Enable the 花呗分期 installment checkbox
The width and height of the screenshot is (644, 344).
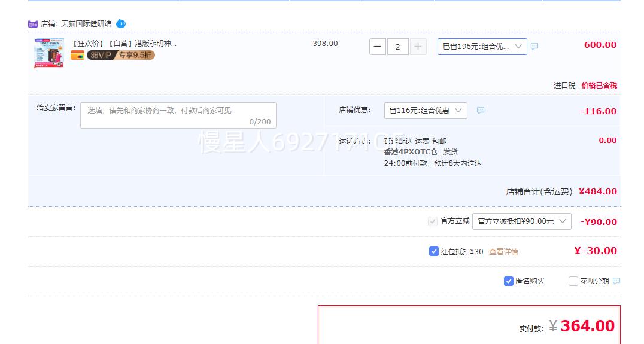(573, 281)
